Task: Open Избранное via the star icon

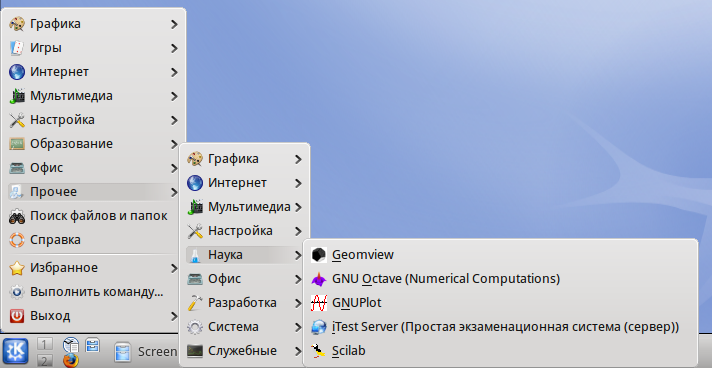Action: (x=17, y=268)
